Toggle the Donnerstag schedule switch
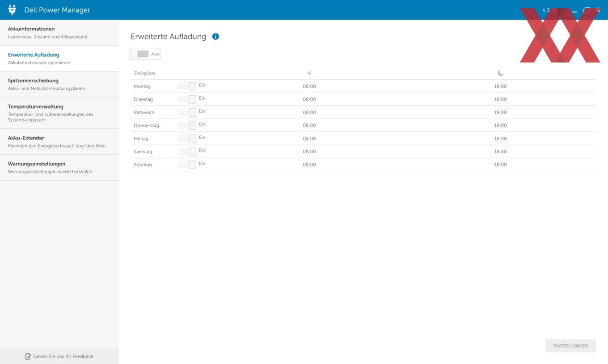The image size is (608, 364). pyautogui.click(x=187, y=125)
